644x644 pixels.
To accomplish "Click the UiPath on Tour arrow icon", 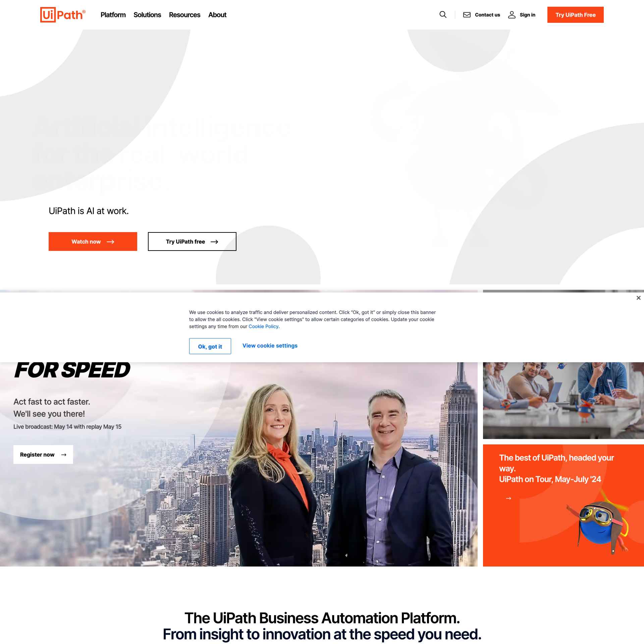I will 508,498.
